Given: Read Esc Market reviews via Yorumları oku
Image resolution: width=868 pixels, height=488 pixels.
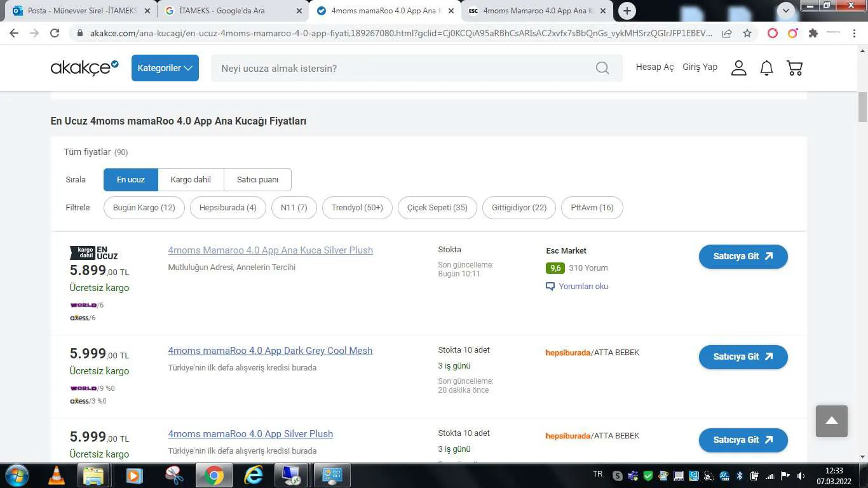Looking at the screenshot, I should [577, 287].
